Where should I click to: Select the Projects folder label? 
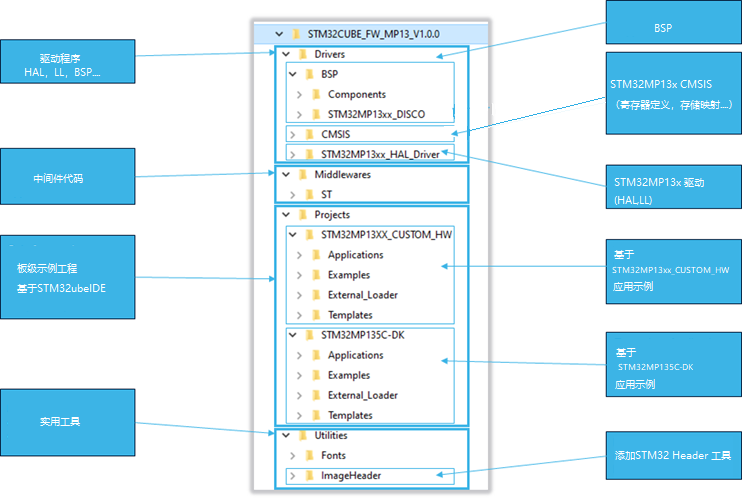click(x=332, y=214)
